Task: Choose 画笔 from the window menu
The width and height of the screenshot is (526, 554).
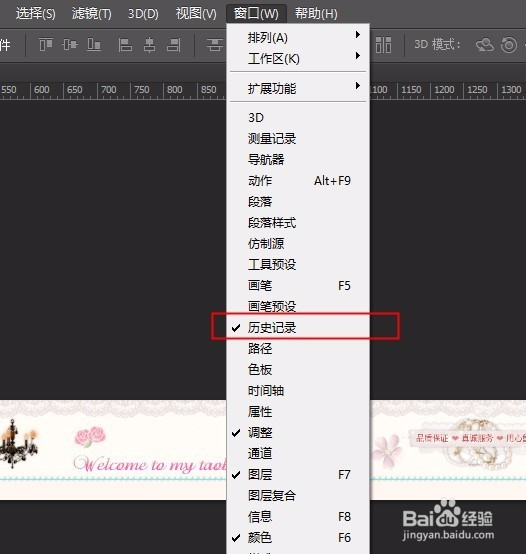Action: [x=298, y=285]
